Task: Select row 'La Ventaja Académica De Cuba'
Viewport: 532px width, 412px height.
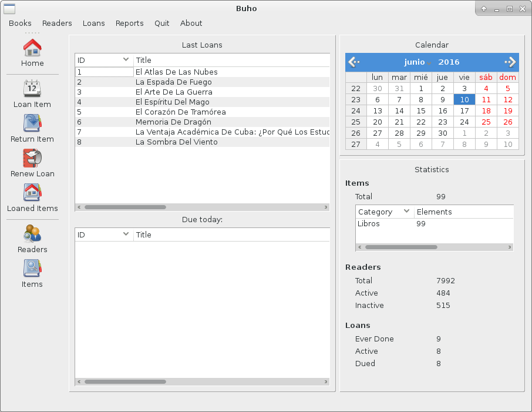Action: pyautogui.click(x=202, y=132)
